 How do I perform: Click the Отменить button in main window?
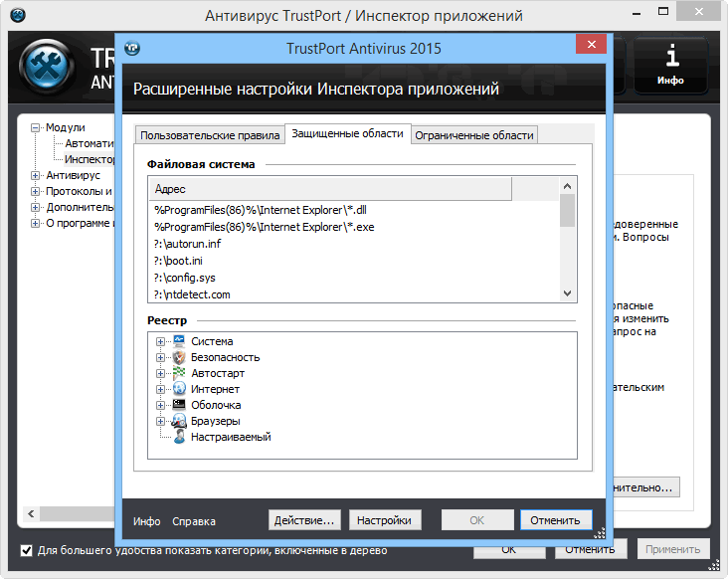click(590, 550)
